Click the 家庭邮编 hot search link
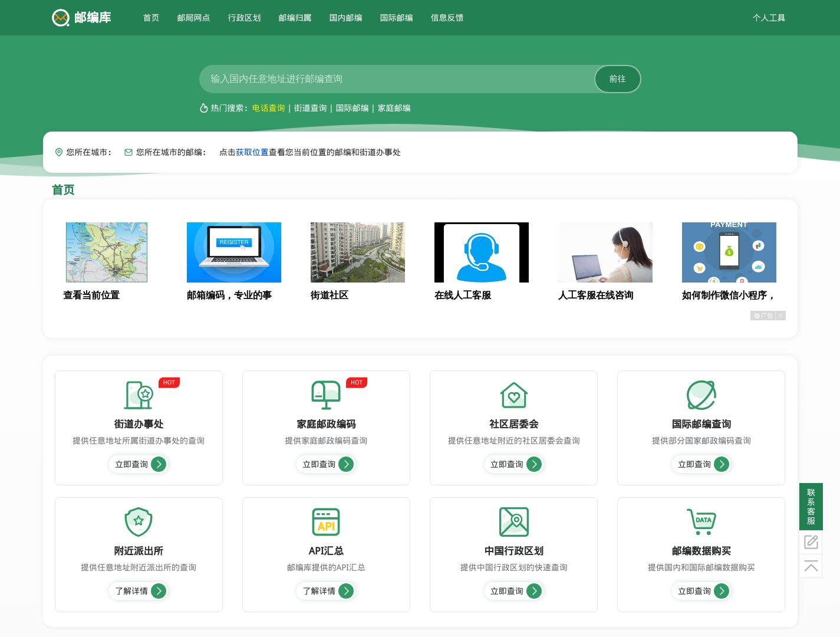 pos(394,108)
